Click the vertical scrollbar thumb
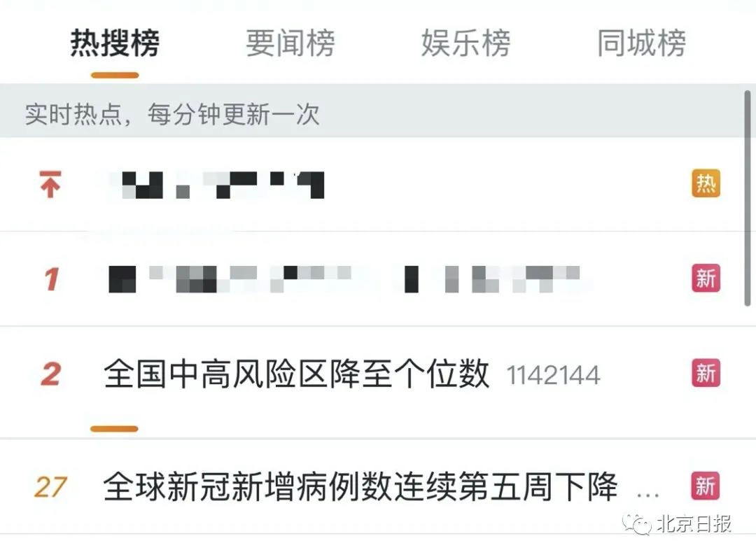The height and width of the screenshot is (557, 756). (748, 198)
